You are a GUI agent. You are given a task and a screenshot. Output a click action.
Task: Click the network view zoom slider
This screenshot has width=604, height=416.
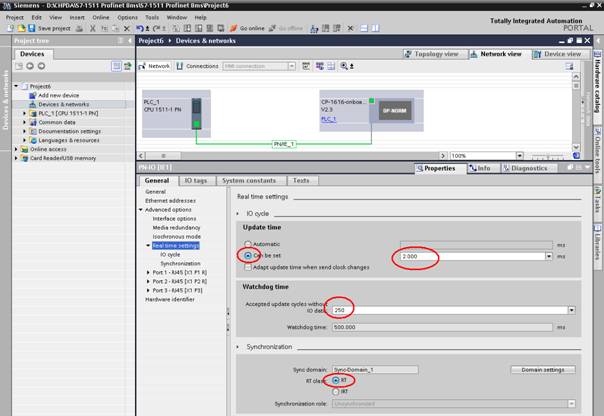click(x=520, y=156)
